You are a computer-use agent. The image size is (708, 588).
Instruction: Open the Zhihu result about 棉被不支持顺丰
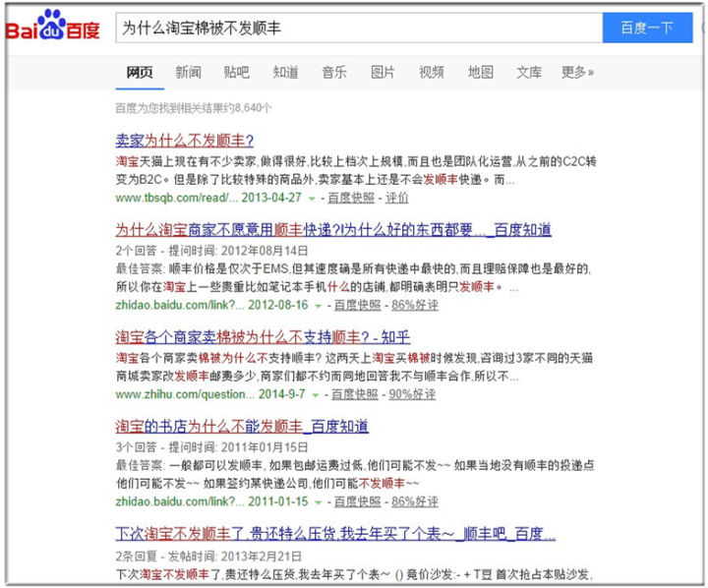(x=263, y=337)
